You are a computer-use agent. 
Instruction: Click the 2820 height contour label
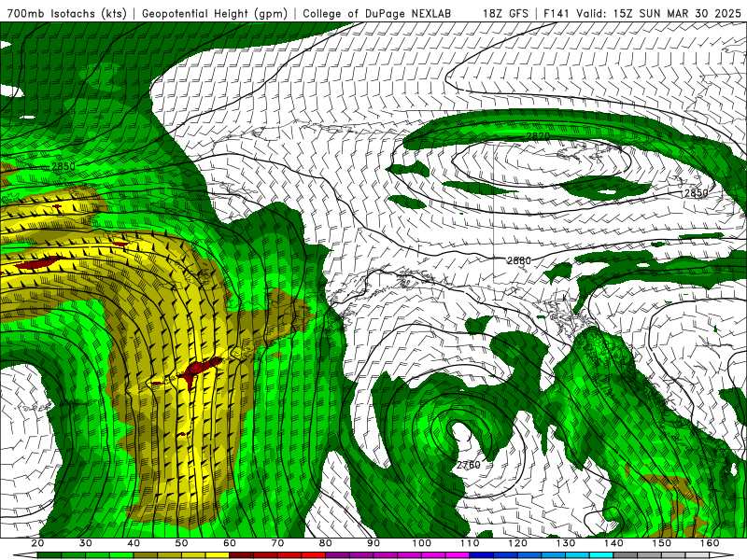point(538,136)
